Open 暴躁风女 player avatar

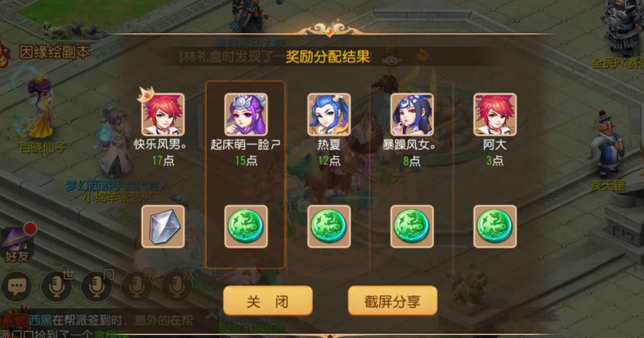coord(412,114)
